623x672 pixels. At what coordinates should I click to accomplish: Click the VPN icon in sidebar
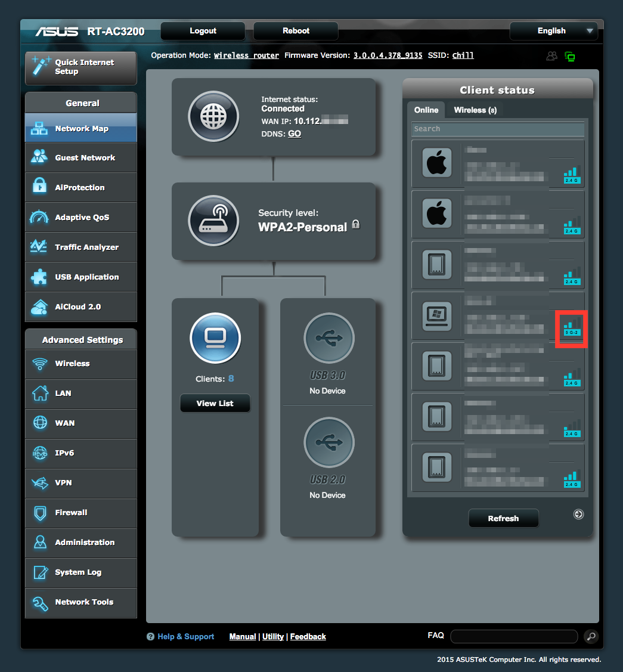pyautogui.click(x=40, y=483)
